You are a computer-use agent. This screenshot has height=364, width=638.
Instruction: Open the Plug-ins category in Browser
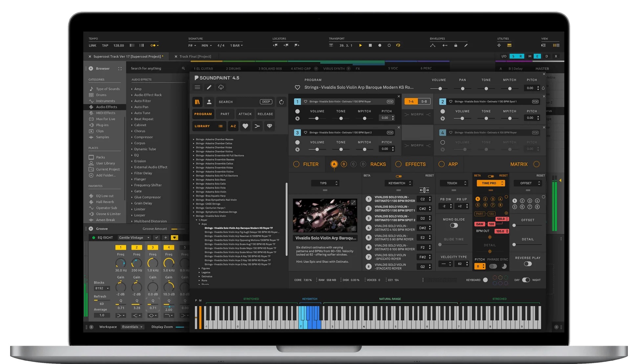pos(102,125)
